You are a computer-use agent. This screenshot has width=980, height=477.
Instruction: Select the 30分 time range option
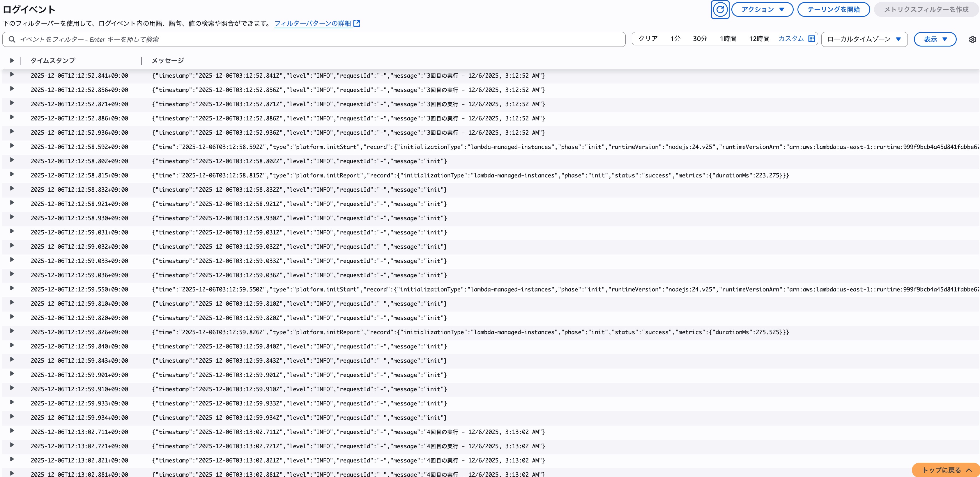click(x=700, y=38)
